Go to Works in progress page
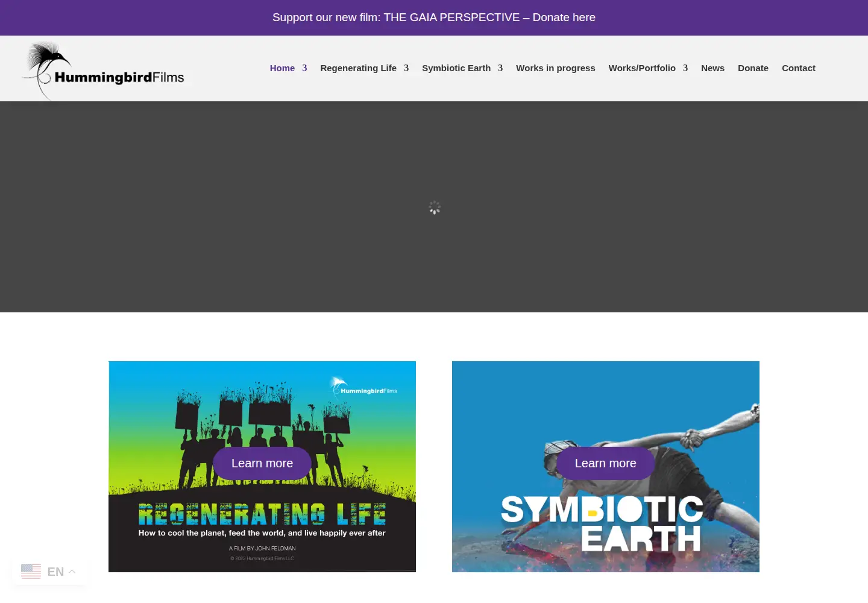The image size is (868, 603). (x=555, y=68)
